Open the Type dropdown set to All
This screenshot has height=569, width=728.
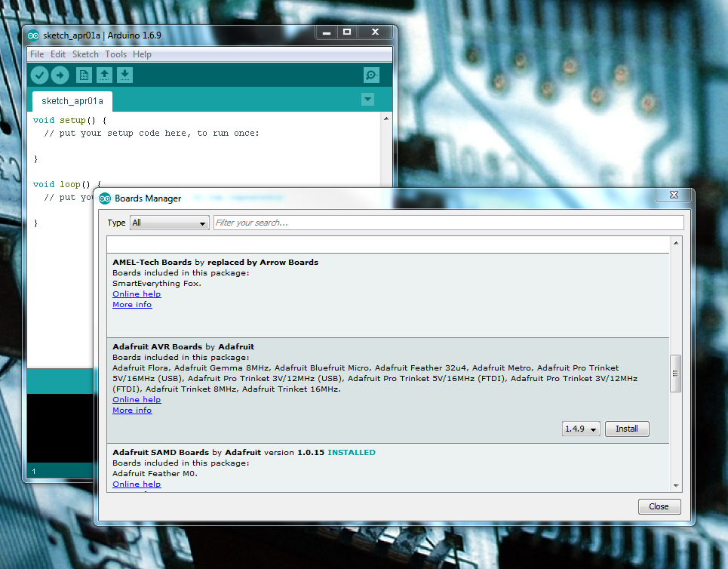(170, 223)
